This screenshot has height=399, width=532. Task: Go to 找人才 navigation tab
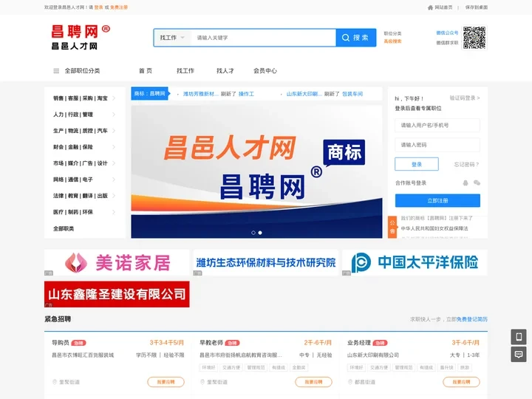click(225, 71)
